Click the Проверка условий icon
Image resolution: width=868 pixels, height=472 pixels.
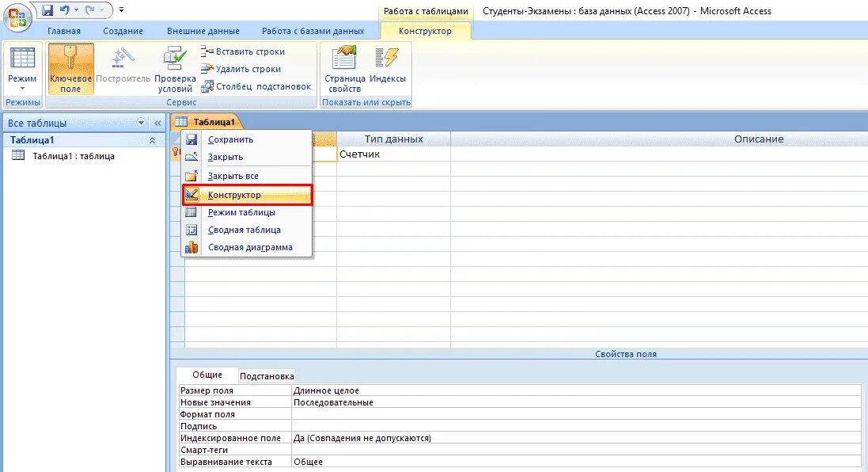(x=175, y=58)
